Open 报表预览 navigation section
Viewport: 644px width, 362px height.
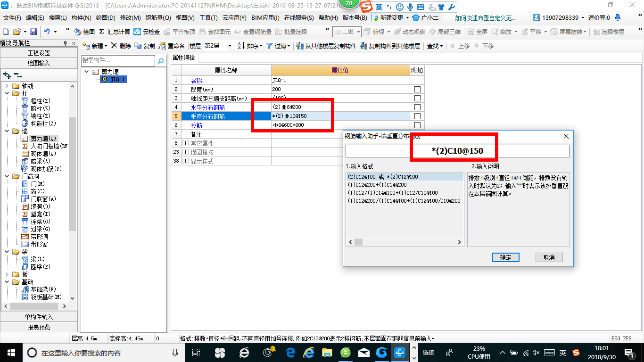pyautogui.click(x=39, y=327)
